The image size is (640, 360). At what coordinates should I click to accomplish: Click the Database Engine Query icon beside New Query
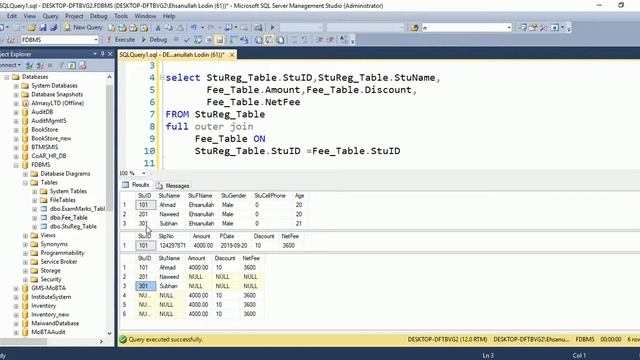click(111, 27)
